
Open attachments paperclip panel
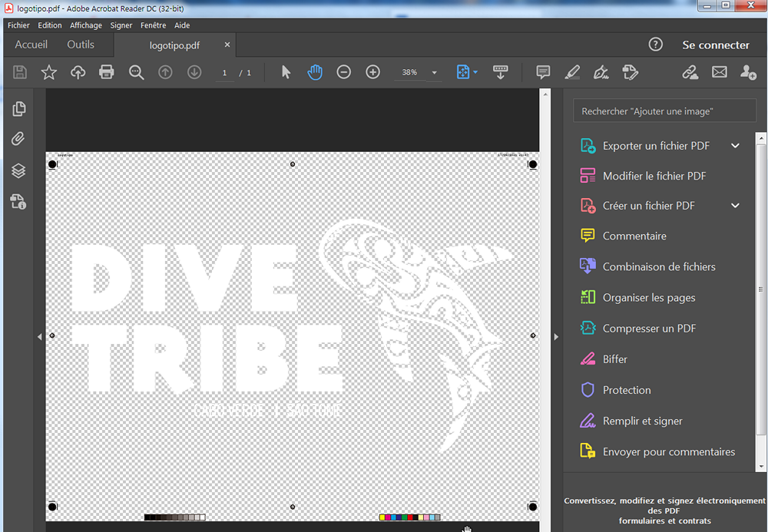(18, 139)
